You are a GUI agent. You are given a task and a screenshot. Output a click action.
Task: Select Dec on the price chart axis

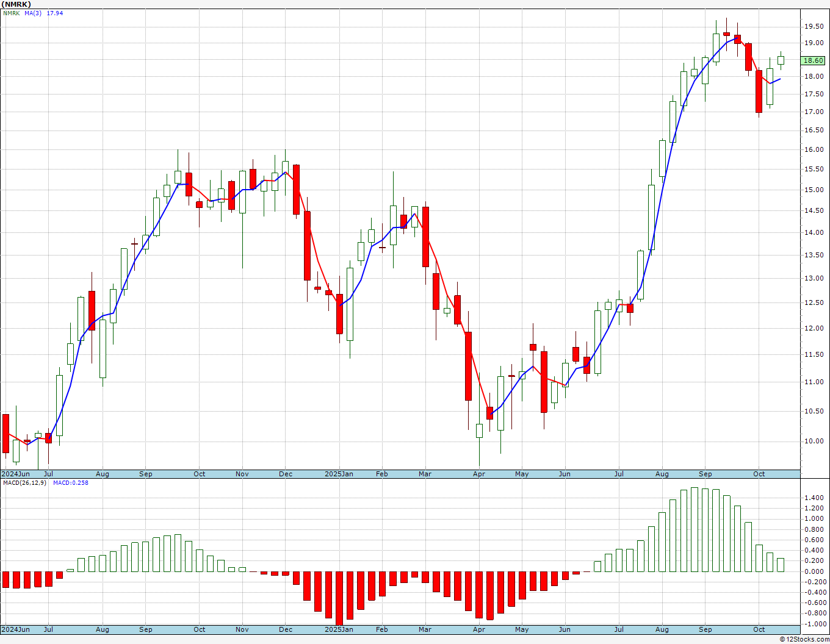(x=286, y=474)
